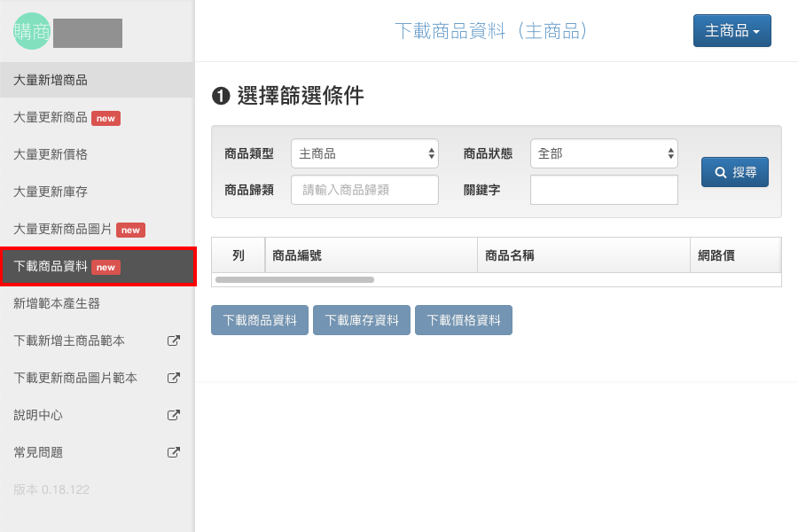Click the 下載商品資料 button below table

pos(260,321)
